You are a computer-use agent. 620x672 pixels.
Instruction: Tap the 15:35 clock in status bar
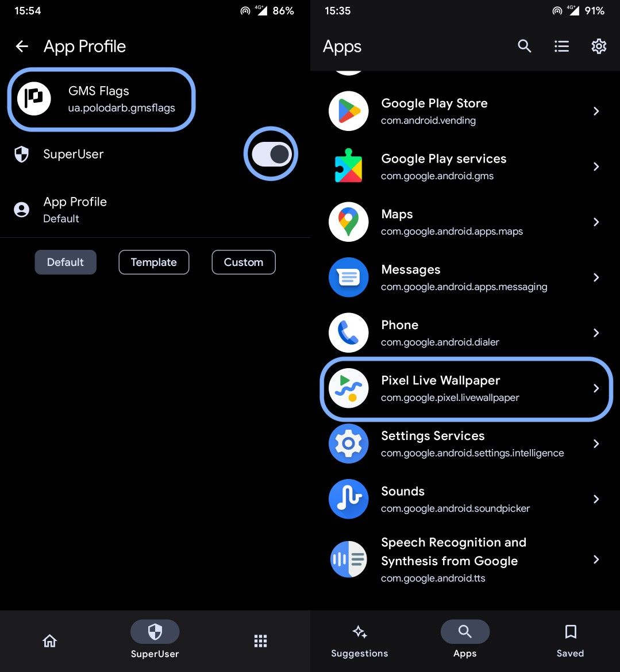click(x=337, y=11)
